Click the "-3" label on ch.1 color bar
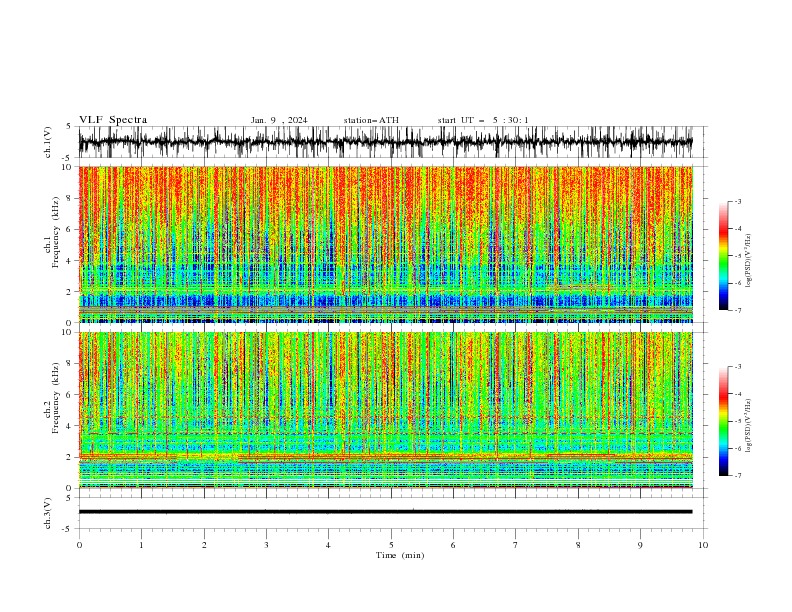The width and height of the screenshot is (792, 612). 738,201
